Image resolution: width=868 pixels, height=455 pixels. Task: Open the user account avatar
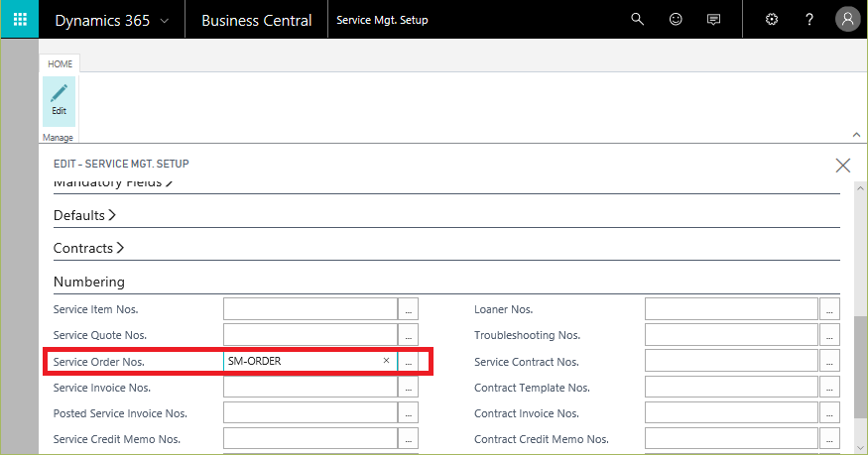point(847,20)
